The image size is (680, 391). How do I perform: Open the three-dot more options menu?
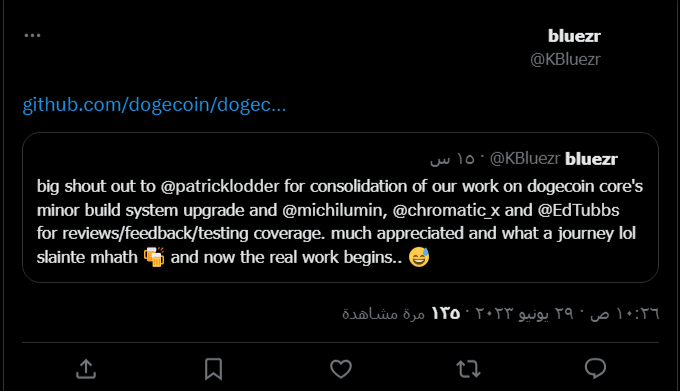tap(33, 35)
